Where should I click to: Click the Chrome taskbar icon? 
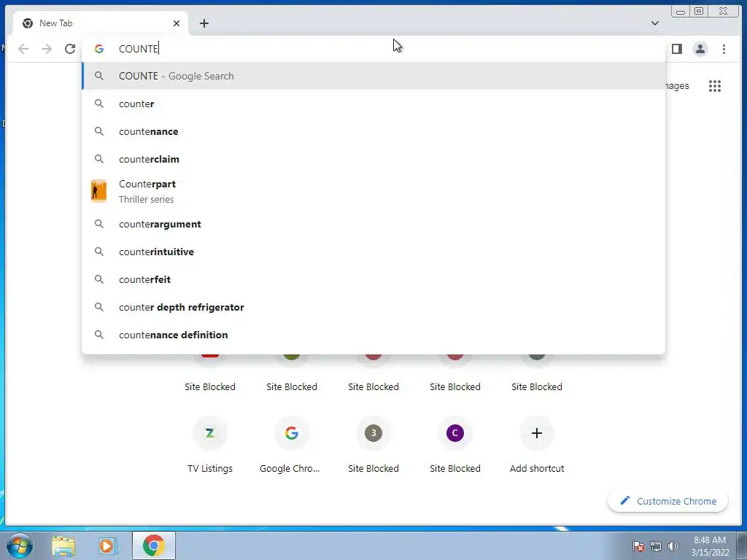tap(153, 545)
